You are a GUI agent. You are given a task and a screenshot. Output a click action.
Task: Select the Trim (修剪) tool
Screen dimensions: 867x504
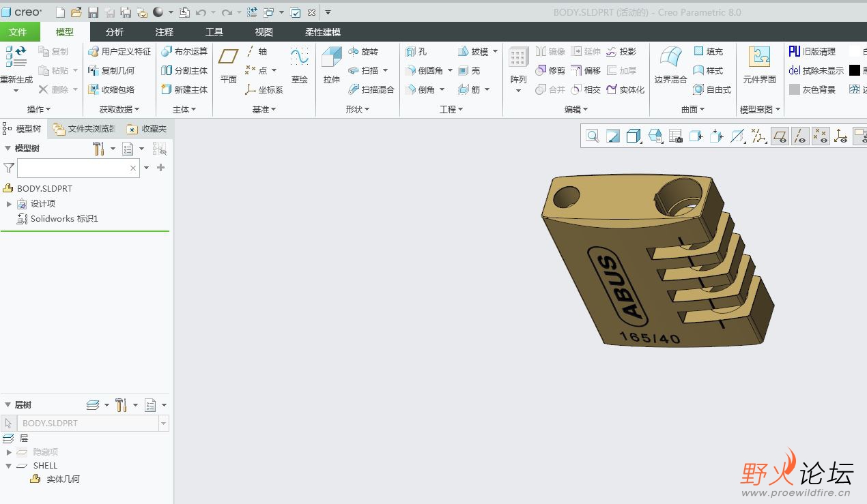pyautogui.click(x=550, y=71)
